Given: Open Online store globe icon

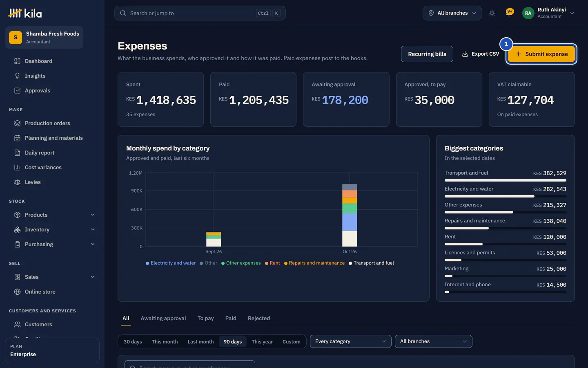Looking at the screenshot, I should point(17,292).
